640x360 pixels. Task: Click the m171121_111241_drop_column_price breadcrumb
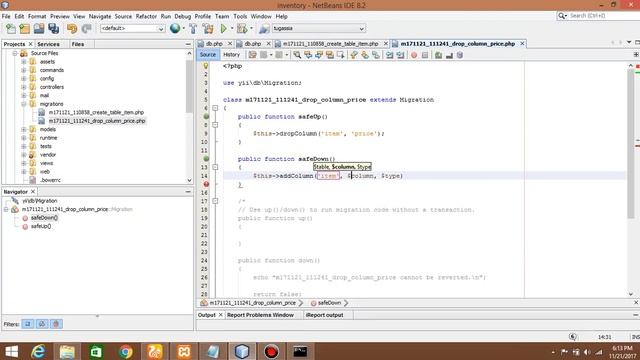[x=252, y=303]
